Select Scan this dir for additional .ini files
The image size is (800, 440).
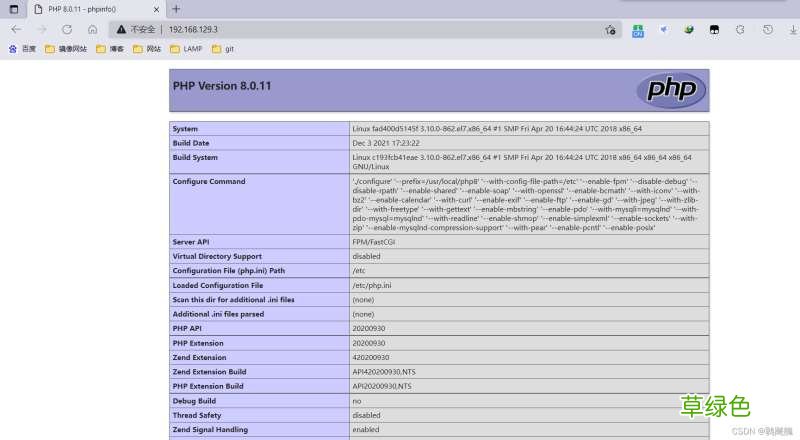point(233,300)
